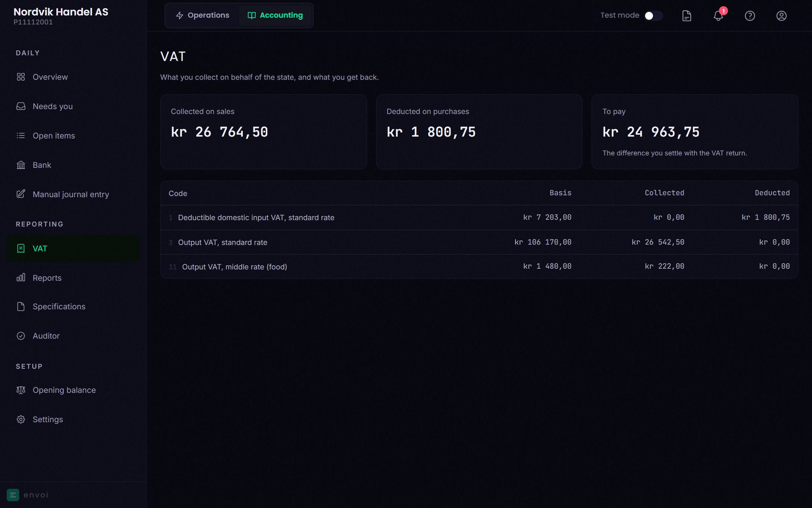The width and height of the screenshot is (812, 508).
Task: Open the Specifications label in sidebar
Action: 59,306
